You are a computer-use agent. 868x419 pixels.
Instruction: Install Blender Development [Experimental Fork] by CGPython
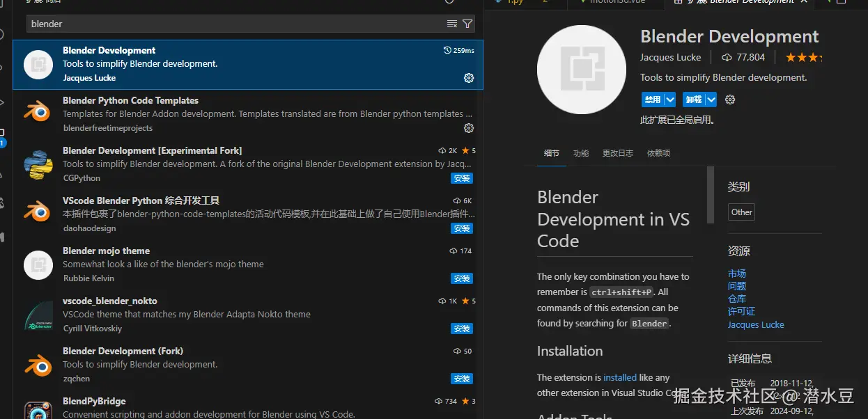[462, 178]
